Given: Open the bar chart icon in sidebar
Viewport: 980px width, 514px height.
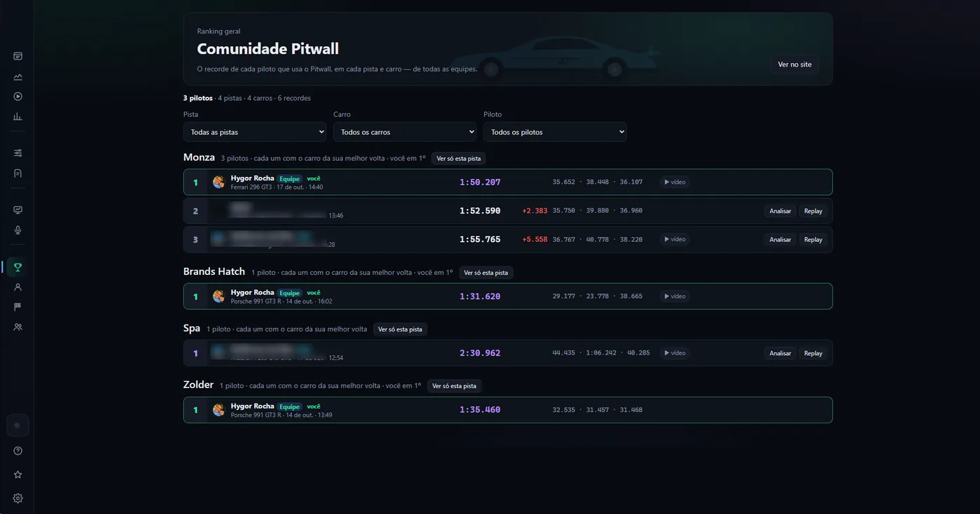Looking at the screenshot, I should tap(17, 117).
